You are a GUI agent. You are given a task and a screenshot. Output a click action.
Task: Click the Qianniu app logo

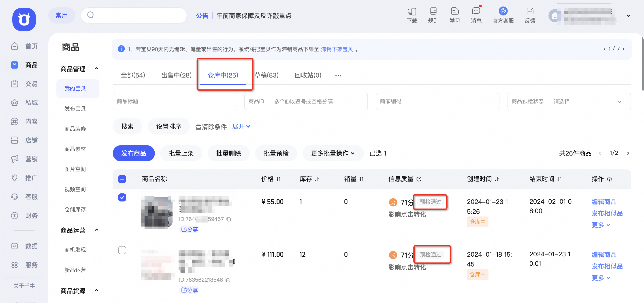click(x=24, y=19)
